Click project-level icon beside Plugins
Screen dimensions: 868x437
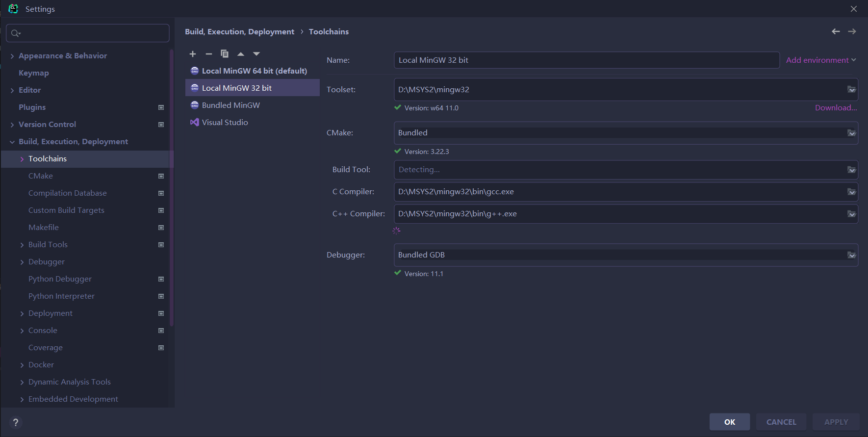click(x=161, y=107)
